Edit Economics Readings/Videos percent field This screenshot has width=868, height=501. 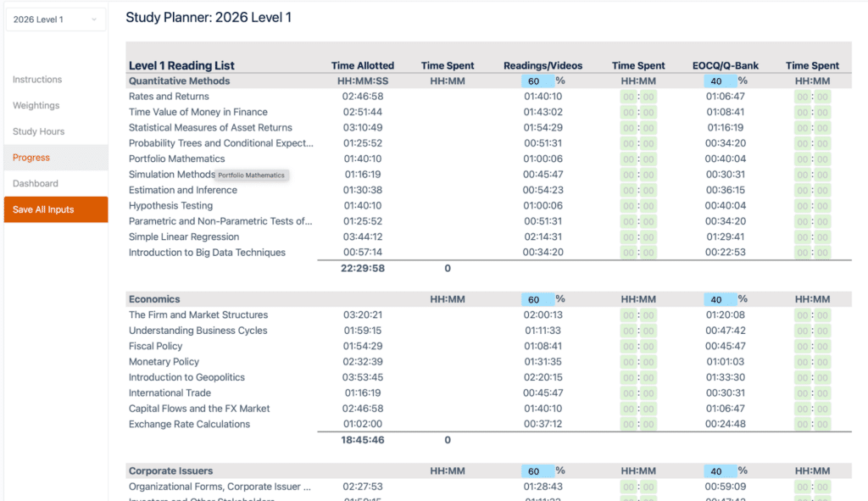(x=537, y=299)
